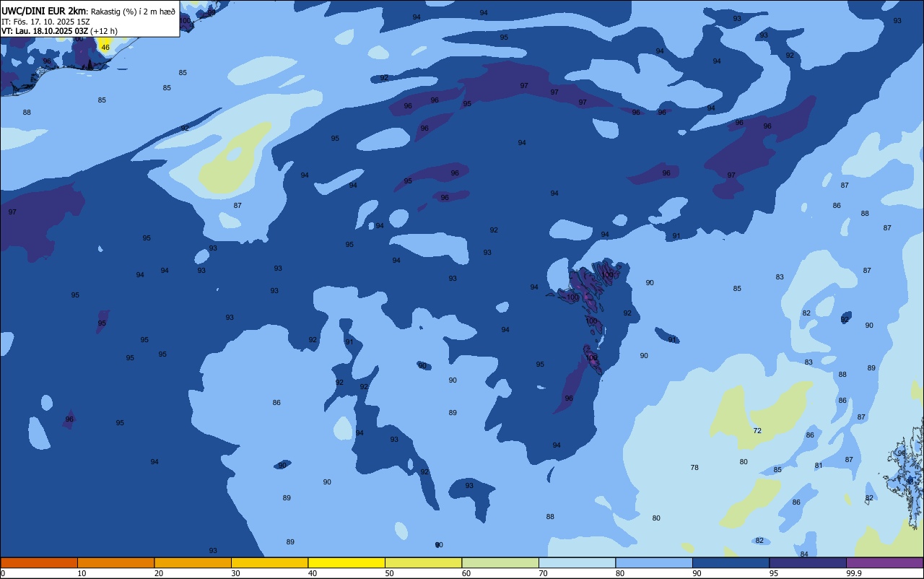Click the legend tick label "99.9"

pos(854,573)
